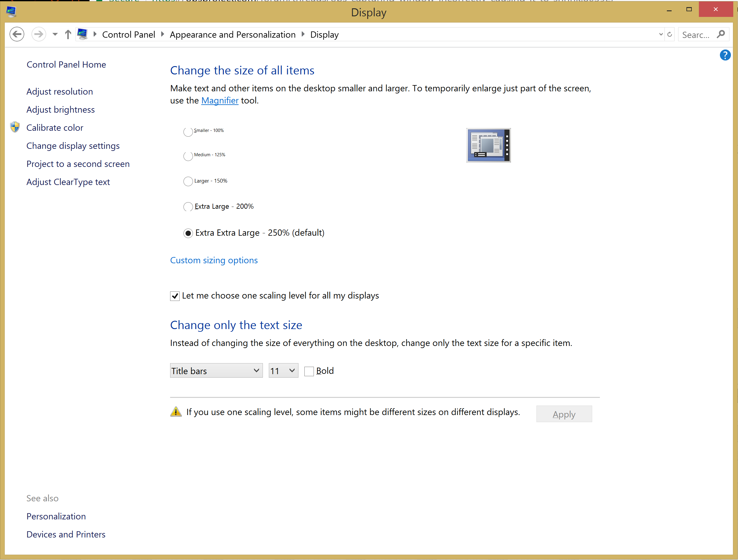Click the search magnifying glass icon
This screenshot has width=738, height=560.
coord(721,34)
